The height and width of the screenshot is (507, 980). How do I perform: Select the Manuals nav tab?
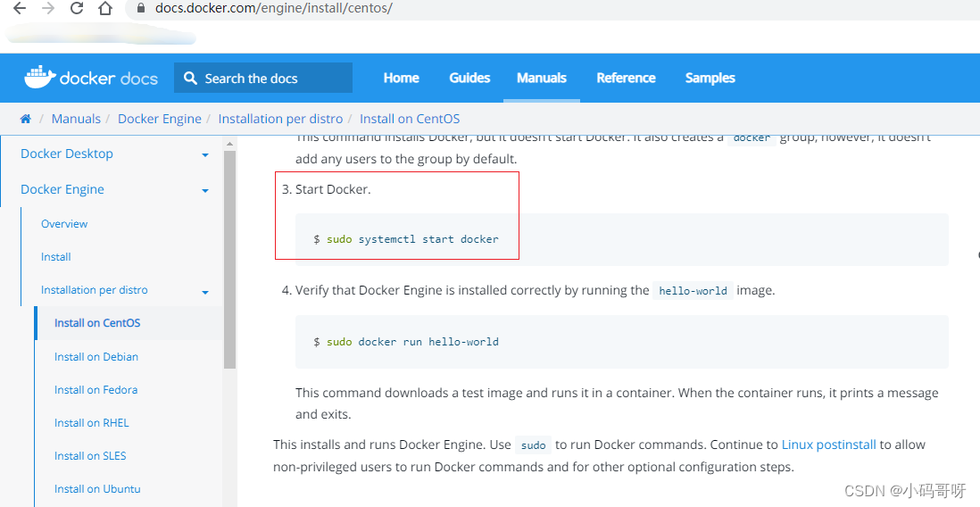click(541, 79)
